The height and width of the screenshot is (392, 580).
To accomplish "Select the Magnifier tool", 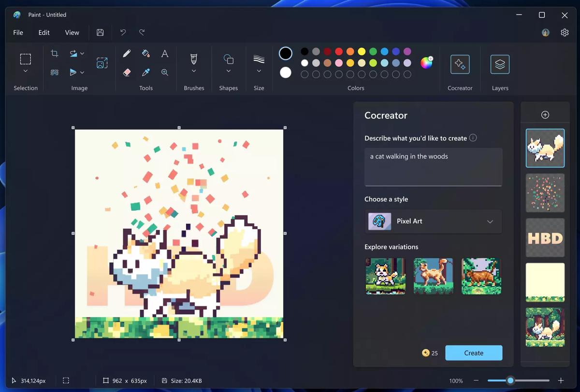I will [165, 72].
